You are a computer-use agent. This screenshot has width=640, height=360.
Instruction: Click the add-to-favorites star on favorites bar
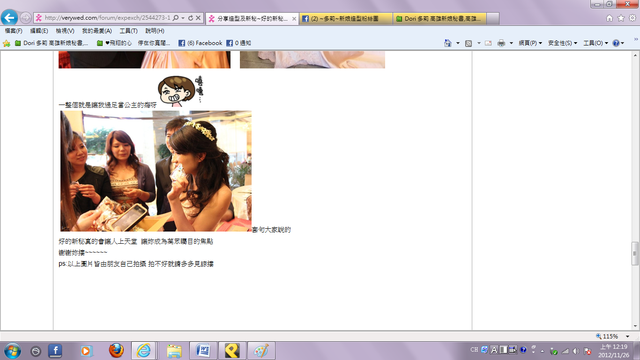click(x=7, y=43)
